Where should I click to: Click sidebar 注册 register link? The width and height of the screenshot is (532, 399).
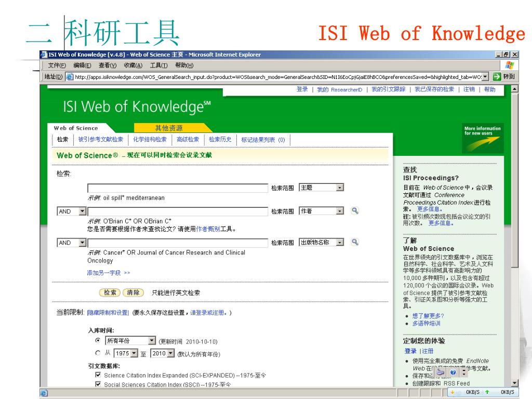click(428, 351)
